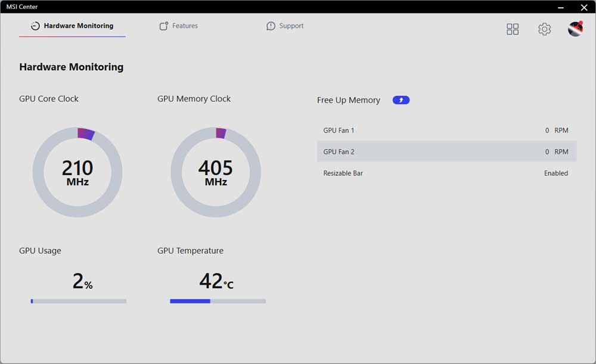596x364 pixels.
Task: Click the GPU Core Clock 210 MHz gauge
Action: (x=77, y=172)
